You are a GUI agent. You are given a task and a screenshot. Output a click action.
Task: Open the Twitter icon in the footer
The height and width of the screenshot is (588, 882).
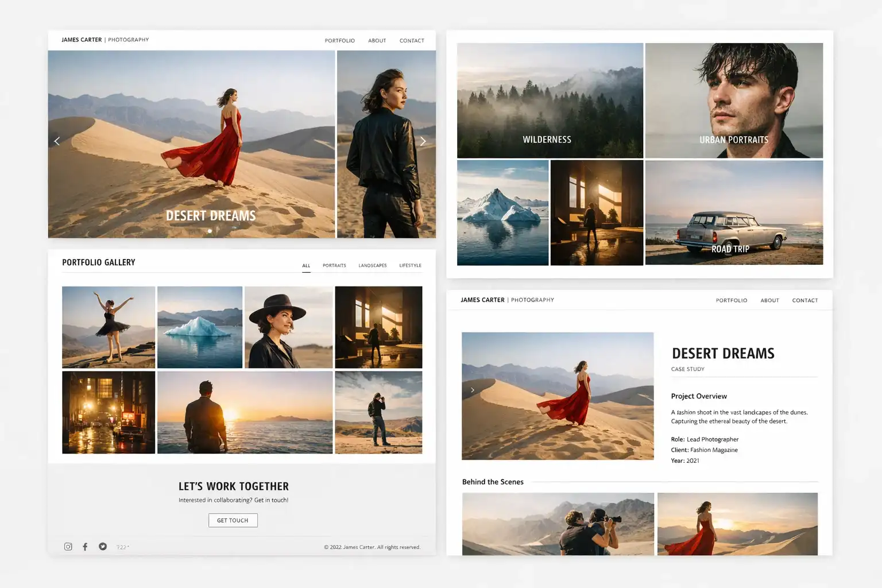(103, 547)
